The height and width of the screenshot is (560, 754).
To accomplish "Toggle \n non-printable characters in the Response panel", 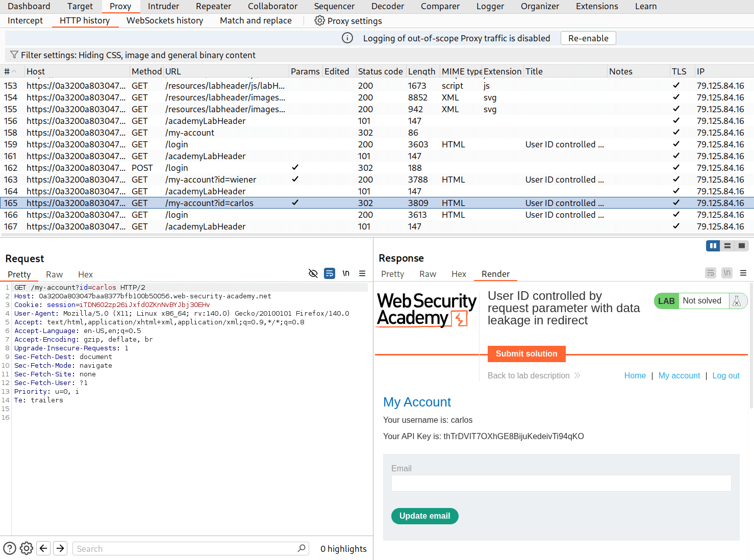I will point(726,273).
